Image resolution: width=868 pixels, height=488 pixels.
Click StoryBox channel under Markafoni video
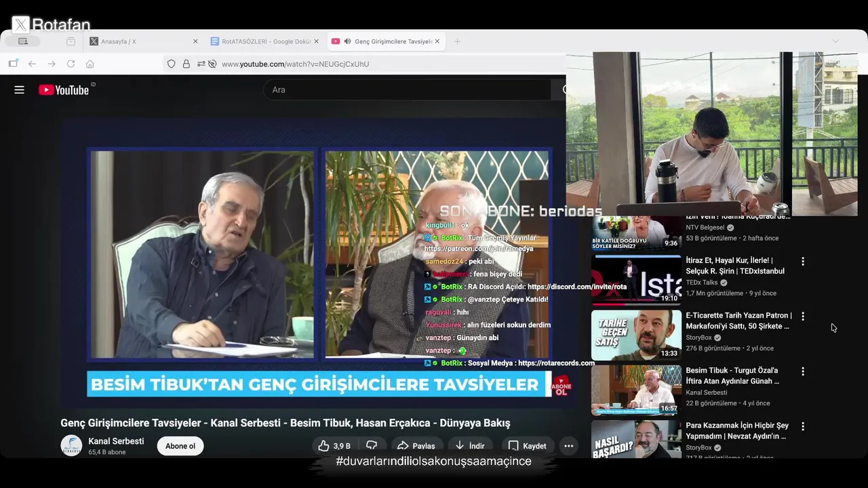coord(698,338)
